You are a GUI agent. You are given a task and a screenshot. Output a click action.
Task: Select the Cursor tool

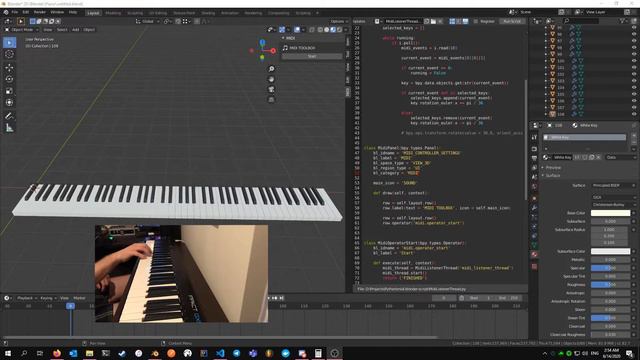9,54
